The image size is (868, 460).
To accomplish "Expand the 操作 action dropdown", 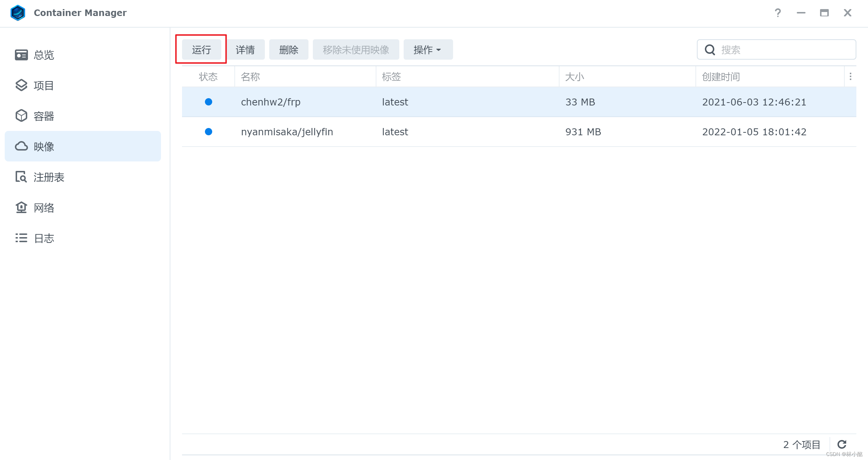I will pyautogui.click(x=428, y=49).
